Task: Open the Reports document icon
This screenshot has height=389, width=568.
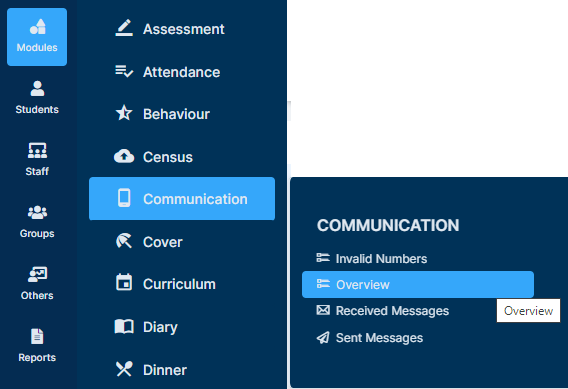Action: tap(37, 336)
